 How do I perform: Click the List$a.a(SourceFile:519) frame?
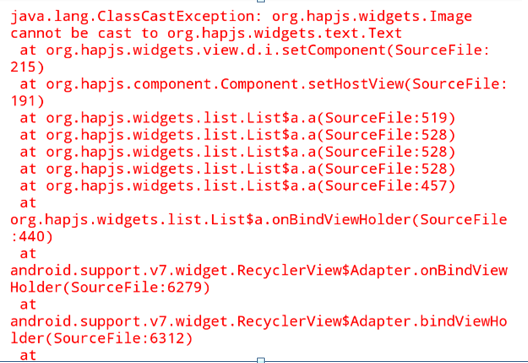[237, 118]
